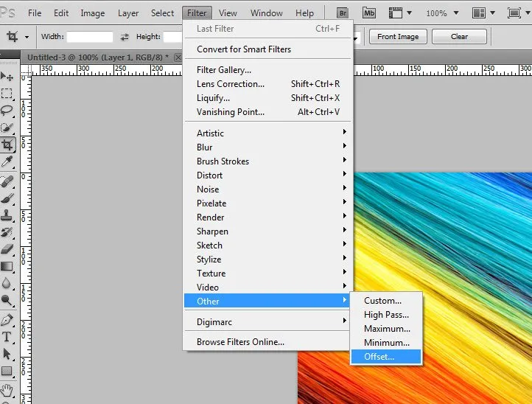The width and height of the screenshot is (532, 404).
Task: Select the Pen tool
Action: pyautogui.click(x=7, y=320)
